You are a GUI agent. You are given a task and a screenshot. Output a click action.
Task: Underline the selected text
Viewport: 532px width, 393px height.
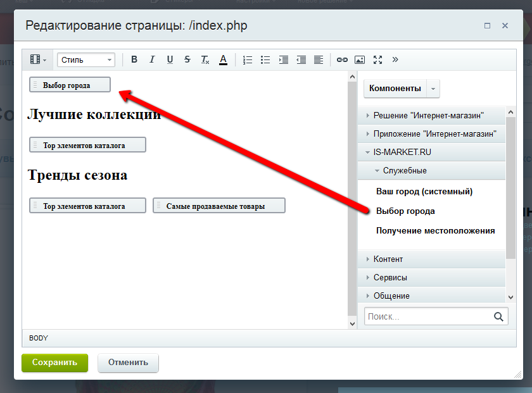tap(170, 59)
